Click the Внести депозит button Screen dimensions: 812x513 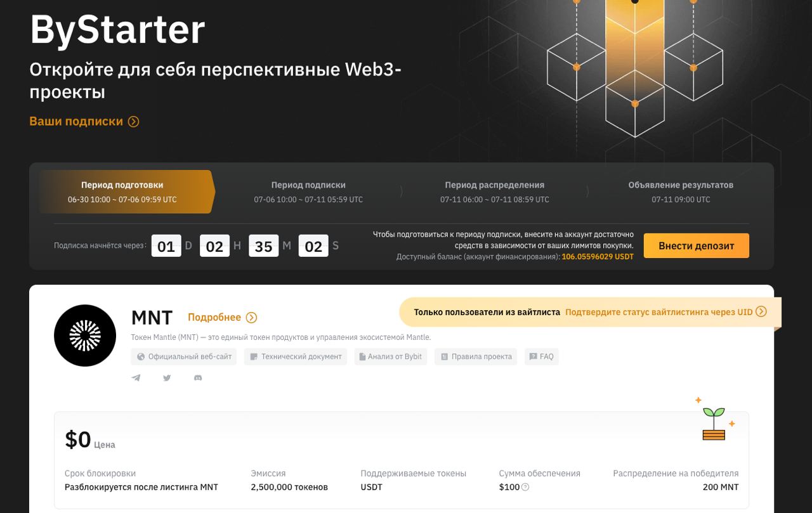point(696,246)
